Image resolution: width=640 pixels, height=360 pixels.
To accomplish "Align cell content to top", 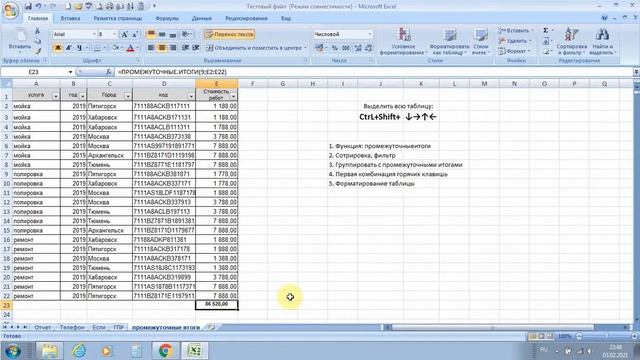I will tap(151, 34).
